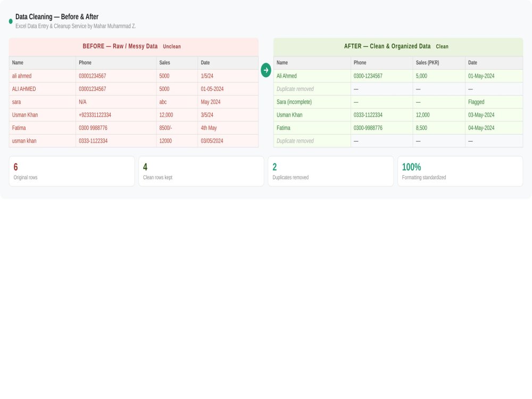
Task: Click the '100% Formatting standardized' stat card
Action: pyautogui.click(x=460, y=171)
